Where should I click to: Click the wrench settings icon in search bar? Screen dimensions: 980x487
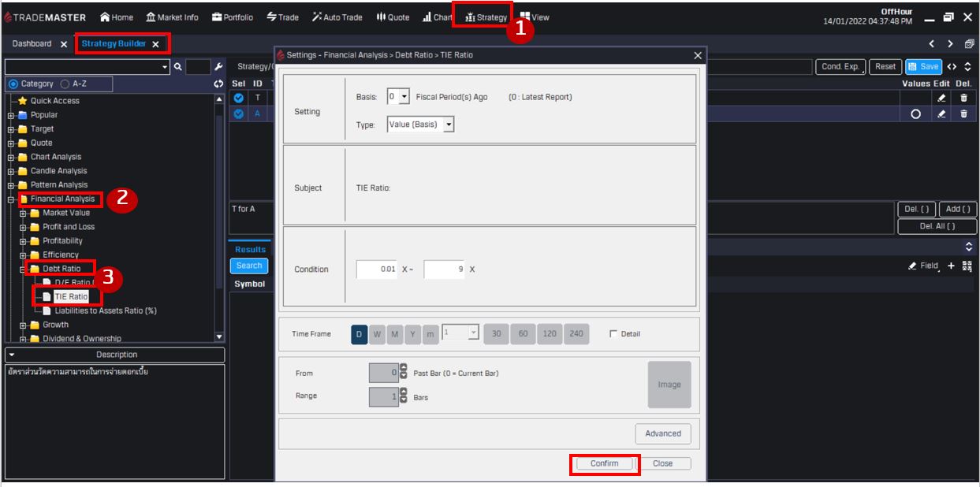(x=218, y=67)
